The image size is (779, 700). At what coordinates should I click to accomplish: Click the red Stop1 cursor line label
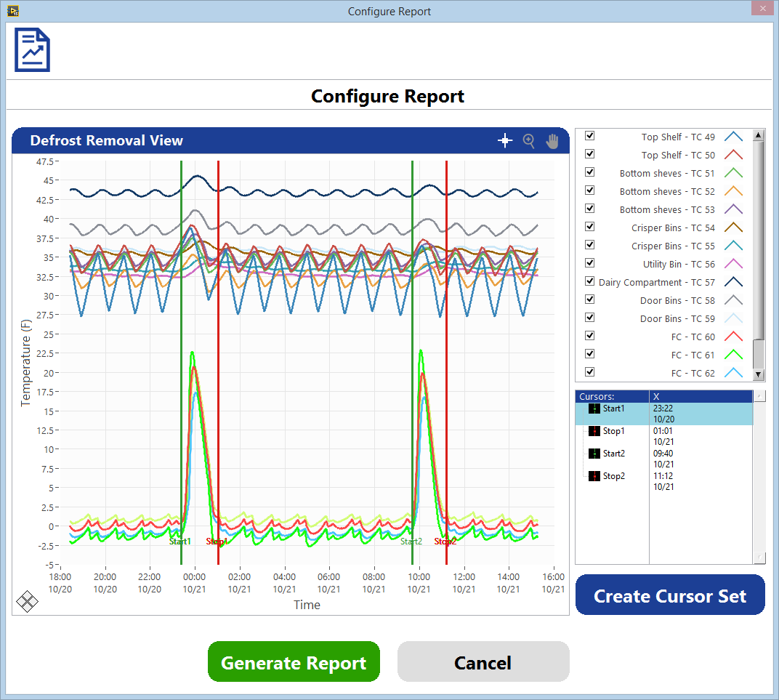pos(217,542)
